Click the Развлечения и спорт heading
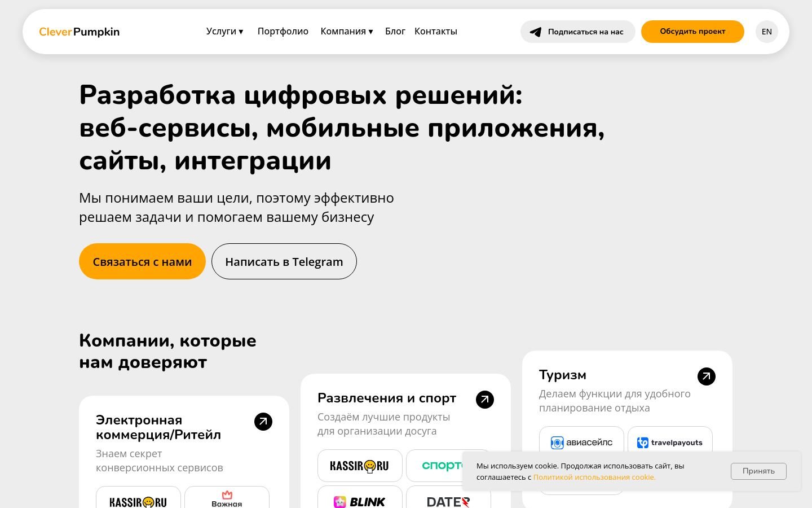The image size is (812, 508). tap(387, 398)
